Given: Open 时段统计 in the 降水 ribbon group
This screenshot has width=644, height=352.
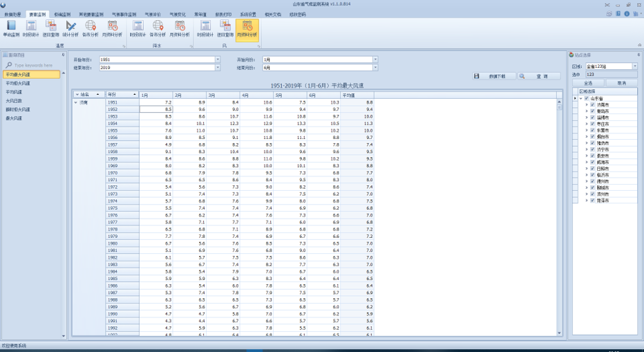Looking at the screenshot, I should tap(138, 28).
